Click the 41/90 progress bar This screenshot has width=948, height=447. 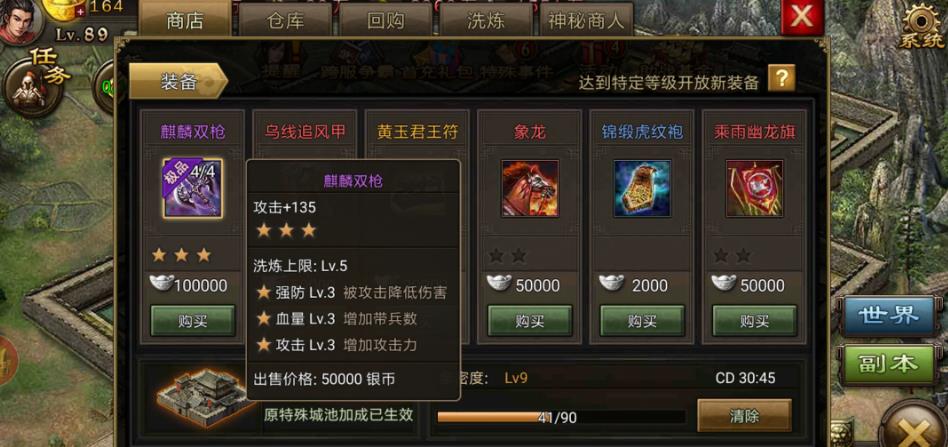pyautogui.click(x=561, y=417)
